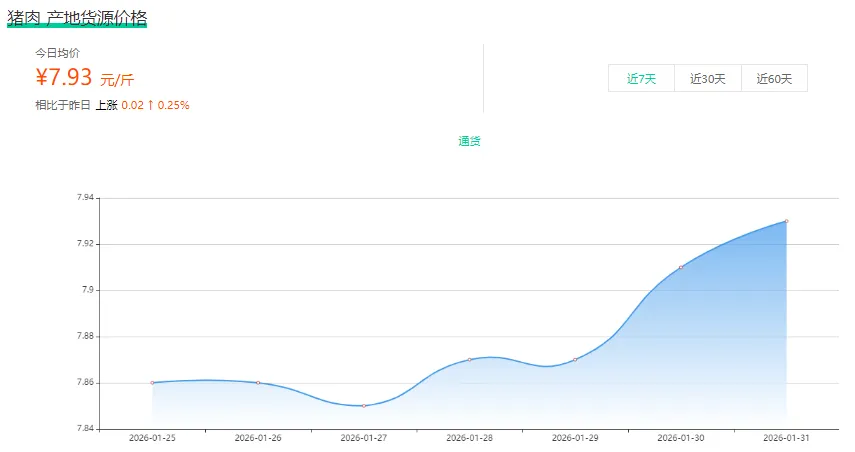Screen dimensions: 855x452
Task: Click the 元/斤 unit label
Action: [117, 80]
